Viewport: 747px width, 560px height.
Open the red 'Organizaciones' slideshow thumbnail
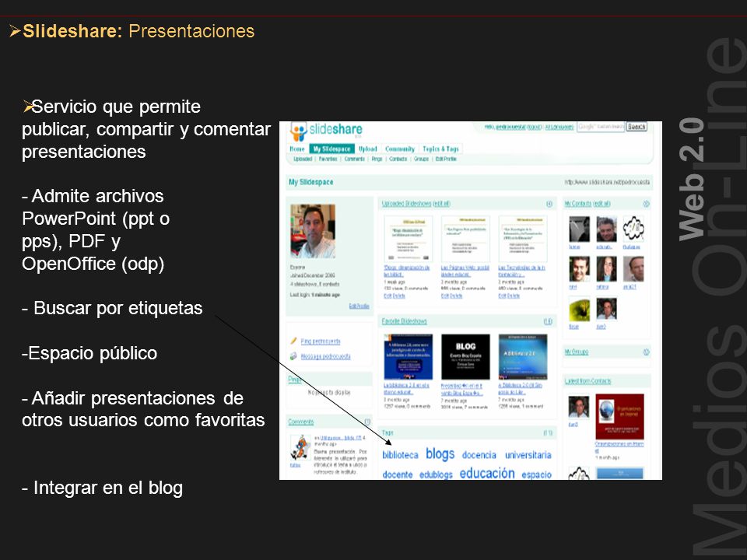click(x=620, y=417)
